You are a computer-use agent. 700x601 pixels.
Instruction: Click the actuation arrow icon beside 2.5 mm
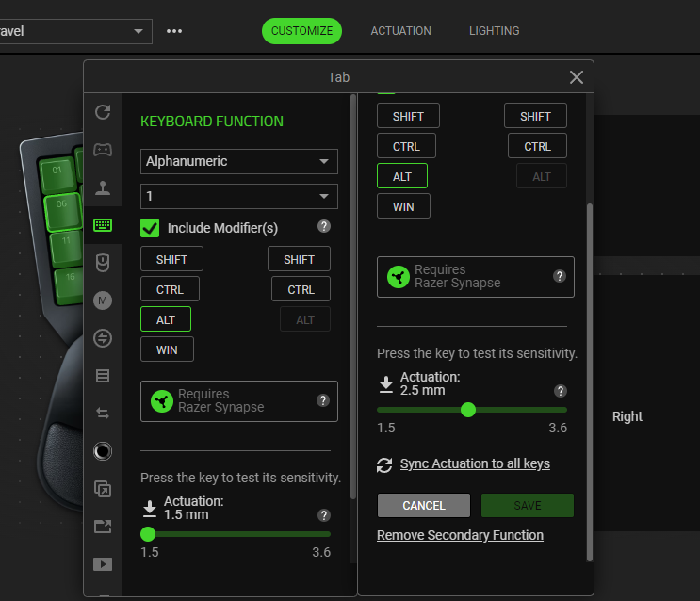click(x=386, y=384)
